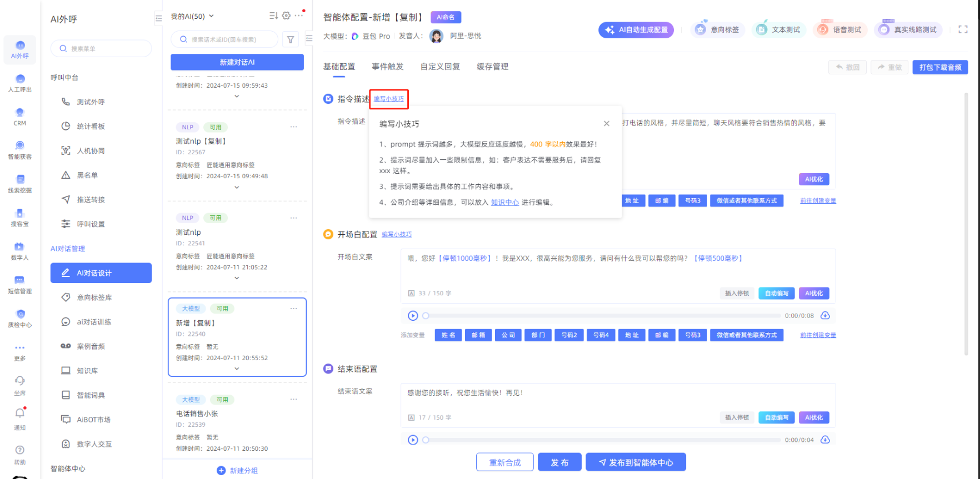Viewport: 980px width, 479px height.
Task: Open the filter icon beside search box
Action: [291, 39]
